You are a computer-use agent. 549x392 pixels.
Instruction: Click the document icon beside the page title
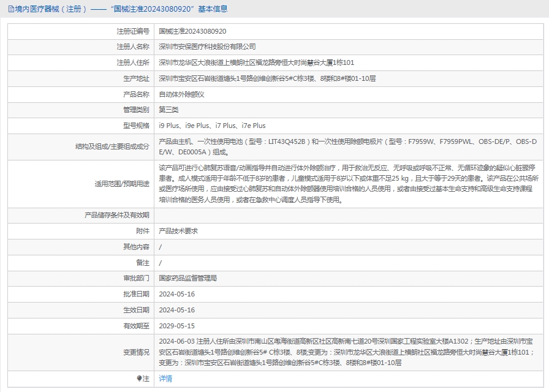(11, 9)
